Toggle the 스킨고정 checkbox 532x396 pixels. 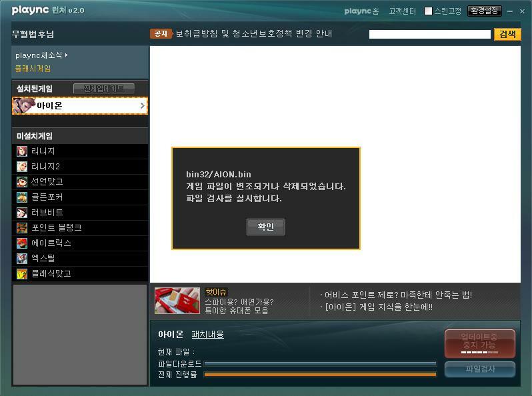[428, 11]
